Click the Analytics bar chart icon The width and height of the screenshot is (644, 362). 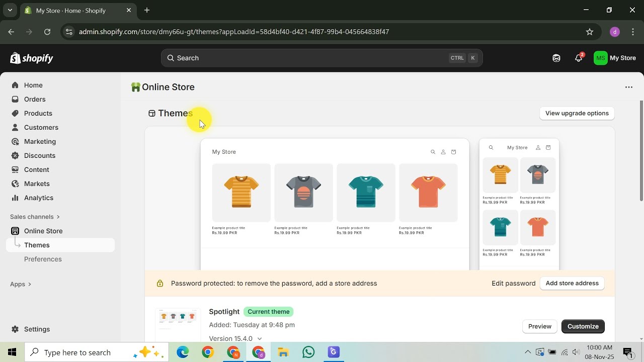[x=15, y=198]
